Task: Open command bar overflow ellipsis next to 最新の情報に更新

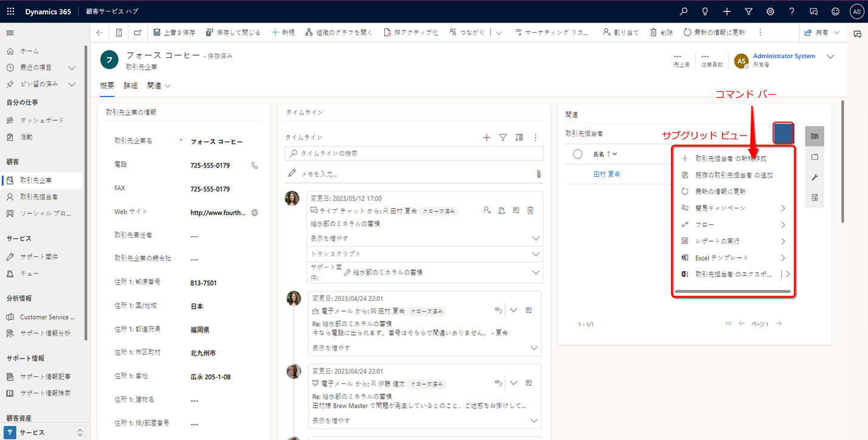Action: pyautogui.click(x=760, y=33)
